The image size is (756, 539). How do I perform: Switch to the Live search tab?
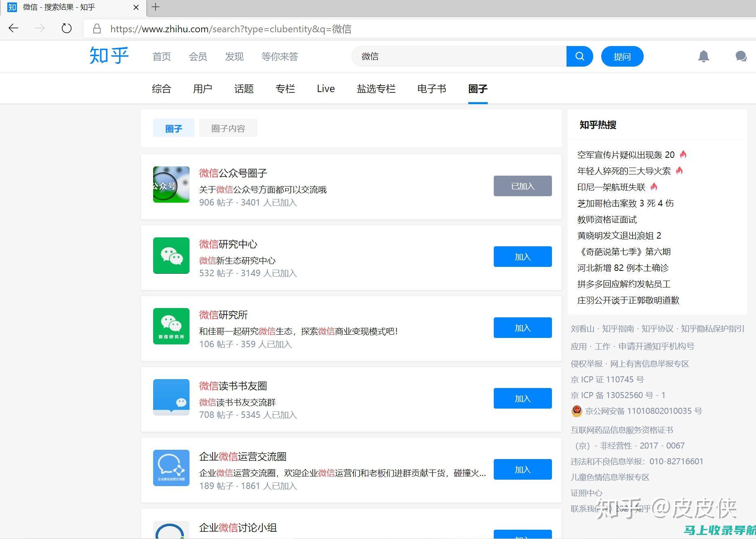pyautogui.click(x=326, y=89)
